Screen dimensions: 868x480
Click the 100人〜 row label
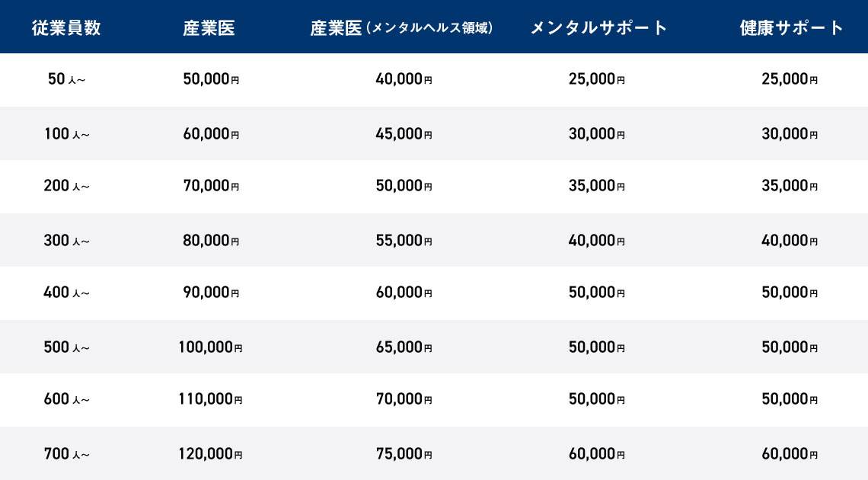pyautogui.click(x=66, y=134)
